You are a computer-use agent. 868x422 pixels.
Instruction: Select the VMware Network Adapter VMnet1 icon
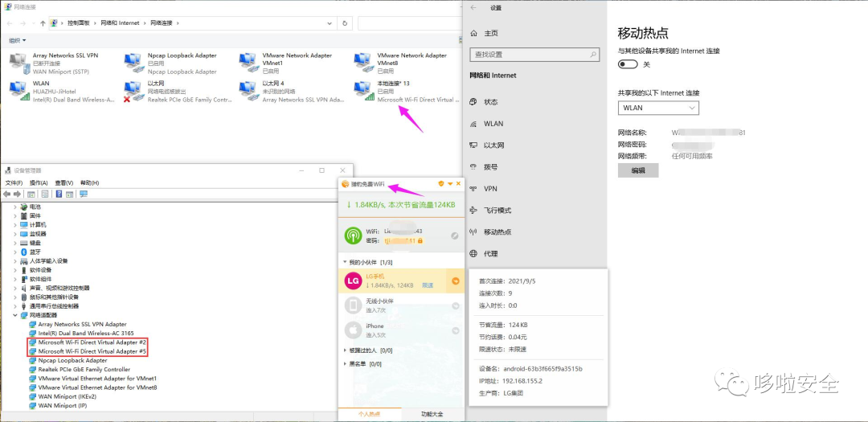tap(250, 64)
